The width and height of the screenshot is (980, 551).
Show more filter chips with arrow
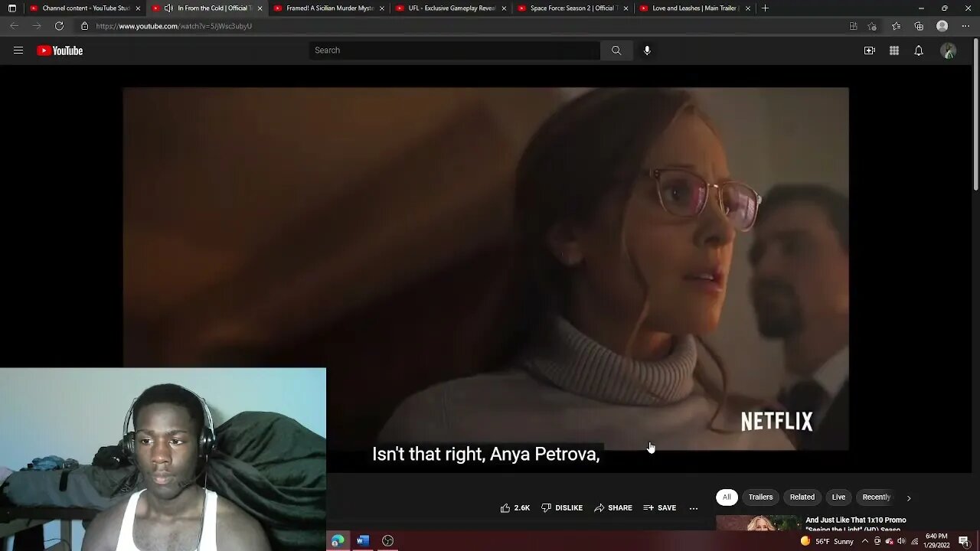(x=909, y=498)
